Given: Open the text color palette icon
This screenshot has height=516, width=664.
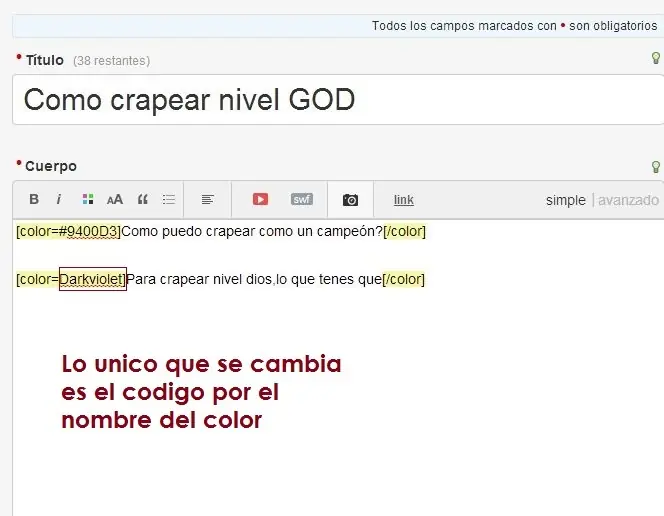Looking at the screenshot, I should (x=88, y=199).
